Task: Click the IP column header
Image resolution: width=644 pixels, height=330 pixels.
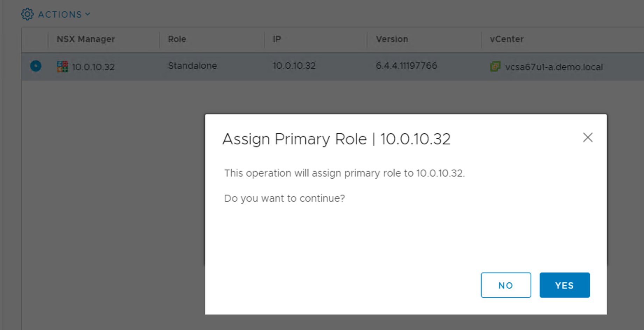Action: 276,39
